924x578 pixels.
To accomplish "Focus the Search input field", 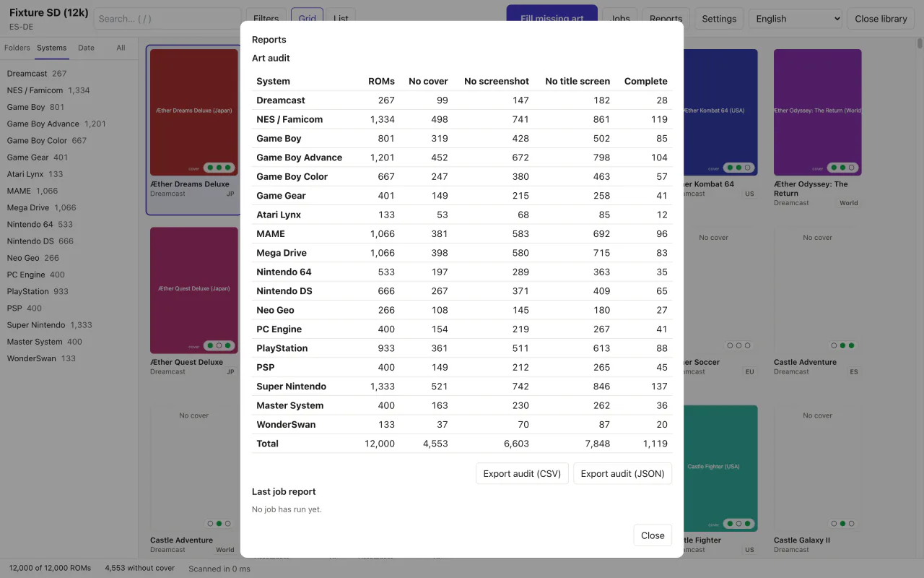I will click(x=167, y=19).
